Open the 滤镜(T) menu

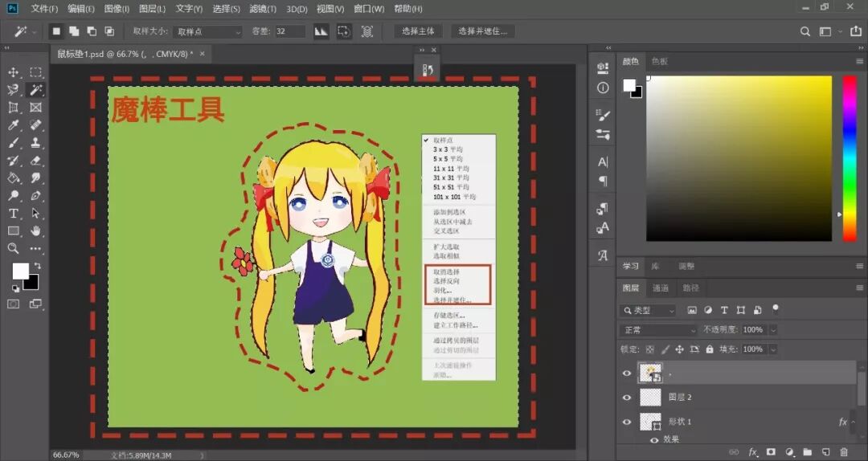click(x=263, y=9)
